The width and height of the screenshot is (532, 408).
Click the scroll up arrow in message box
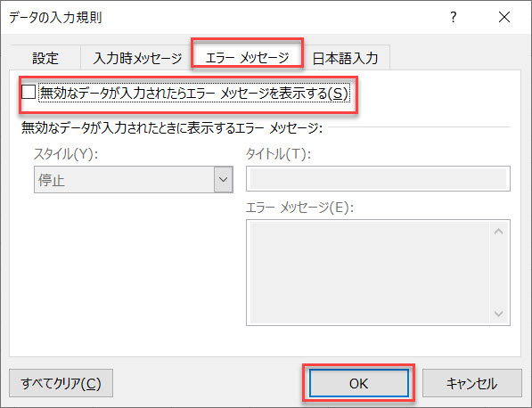click(x=498, y=232)
